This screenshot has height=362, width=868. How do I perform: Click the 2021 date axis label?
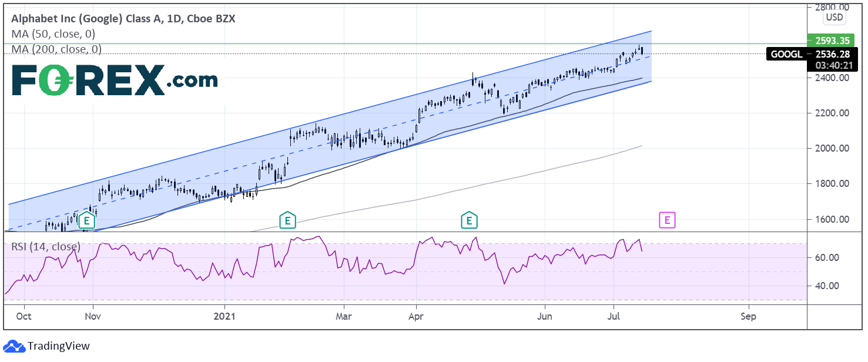pyautogui.click(x=225, y=316)
